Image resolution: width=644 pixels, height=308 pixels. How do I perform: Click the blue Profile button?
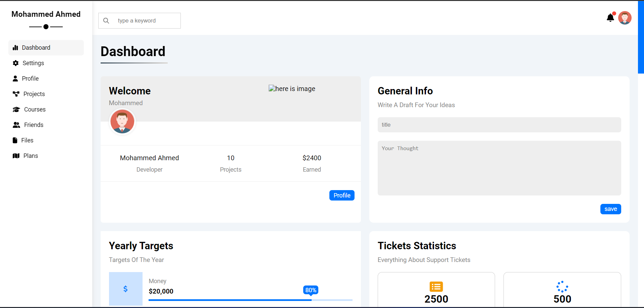pyautogui.click(x=342, y=195)
